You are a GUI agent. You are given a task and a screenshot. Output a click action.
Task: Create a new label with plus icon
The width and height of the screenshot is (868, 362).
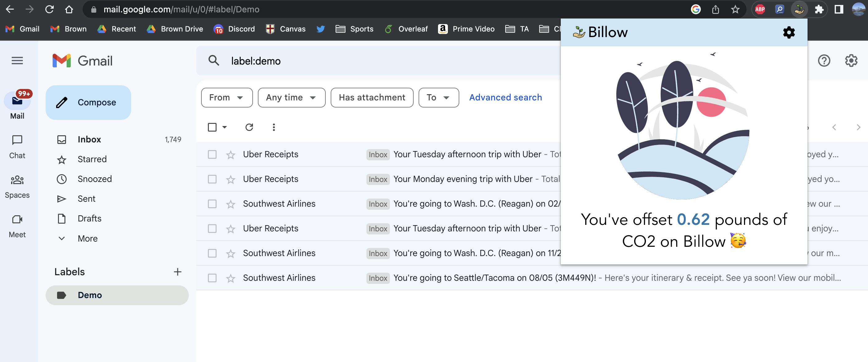coord(178,271)
